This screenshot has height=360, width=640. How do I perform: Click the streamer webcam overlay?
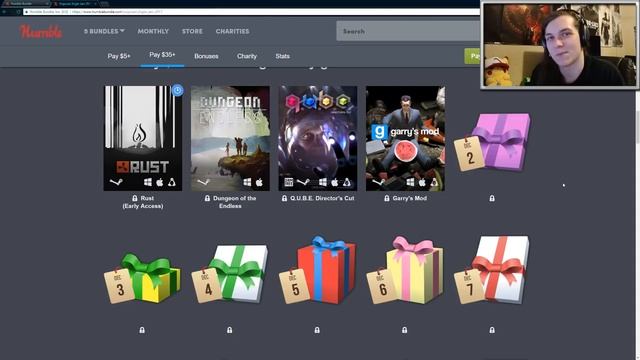560,45
